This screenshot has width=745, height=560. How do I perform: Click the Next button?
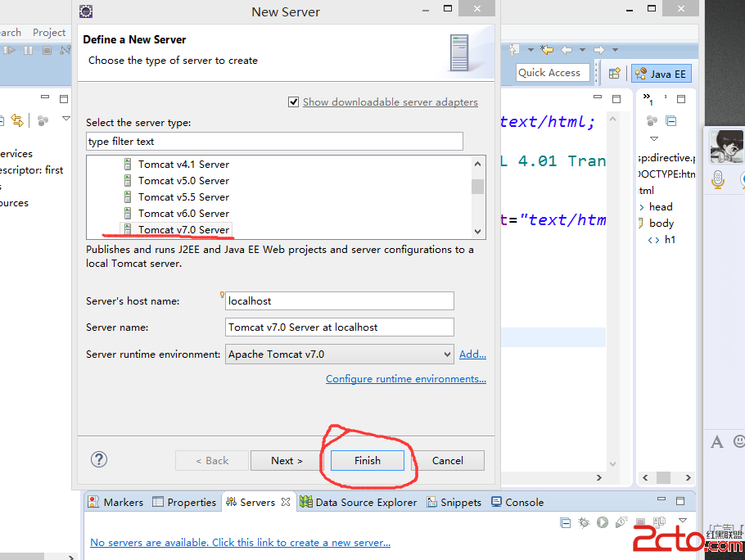(x=287, y=461)
